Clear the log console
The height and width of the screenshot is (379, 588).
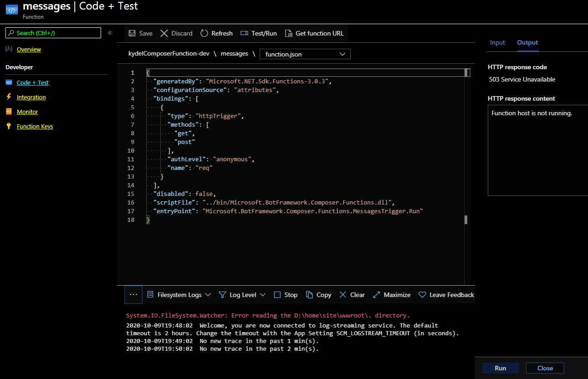(x=352, y=294)
